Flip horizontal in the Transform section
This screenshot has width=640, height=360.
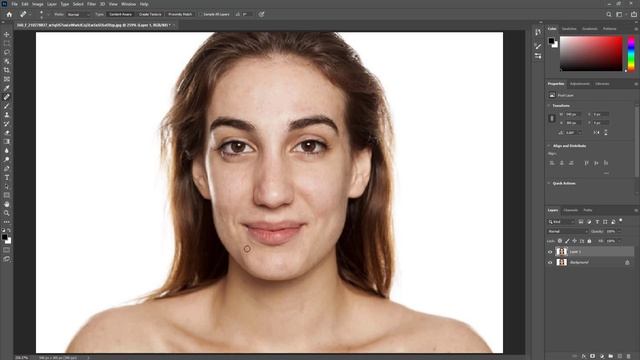pyautogui.click(x=596, y=133)
